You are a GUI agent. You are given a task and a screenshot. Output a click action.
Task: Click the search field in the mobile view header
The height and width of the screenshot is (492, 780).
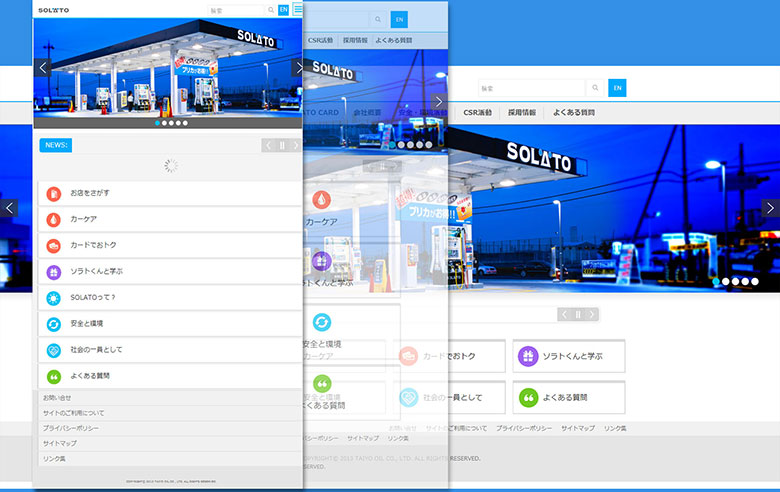pos(236,10)
